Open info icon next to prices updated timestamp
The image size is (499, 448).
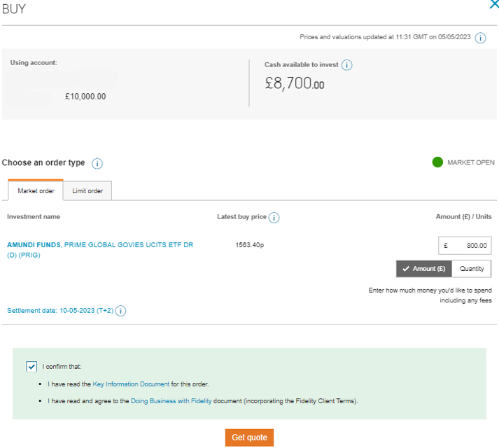point(480,38)
